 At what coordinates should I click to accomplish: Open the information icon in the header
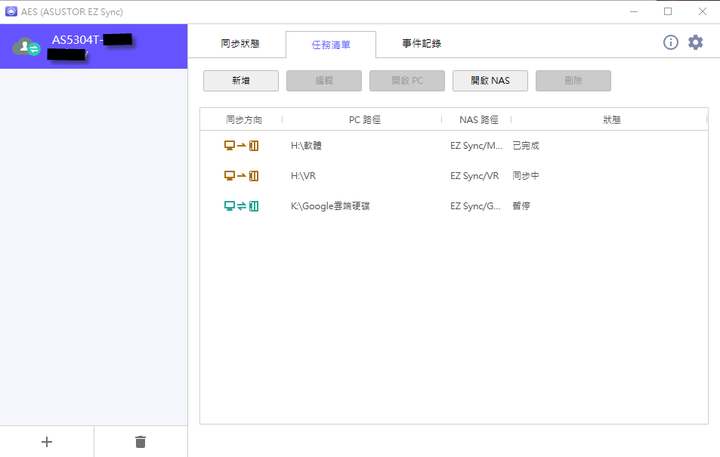point(670,42)
